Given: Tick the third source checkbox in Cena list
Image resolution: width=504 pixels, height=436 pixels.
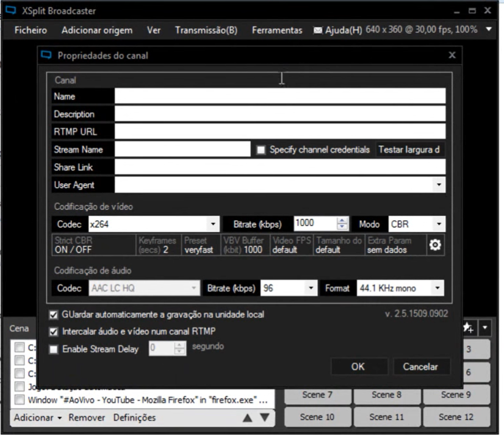Looking at the screenshot, I should pyautogui.click(x=20, y=374).
